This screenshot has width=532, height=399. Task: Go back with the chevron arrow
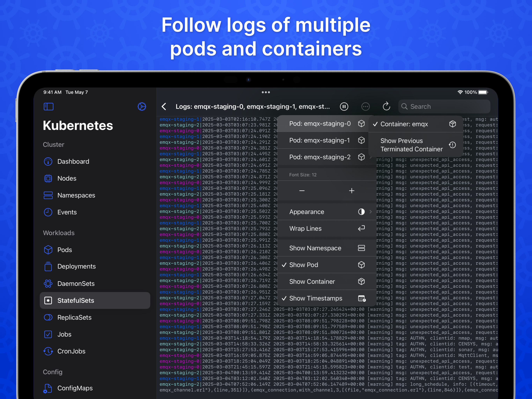(x=164, y=106)
